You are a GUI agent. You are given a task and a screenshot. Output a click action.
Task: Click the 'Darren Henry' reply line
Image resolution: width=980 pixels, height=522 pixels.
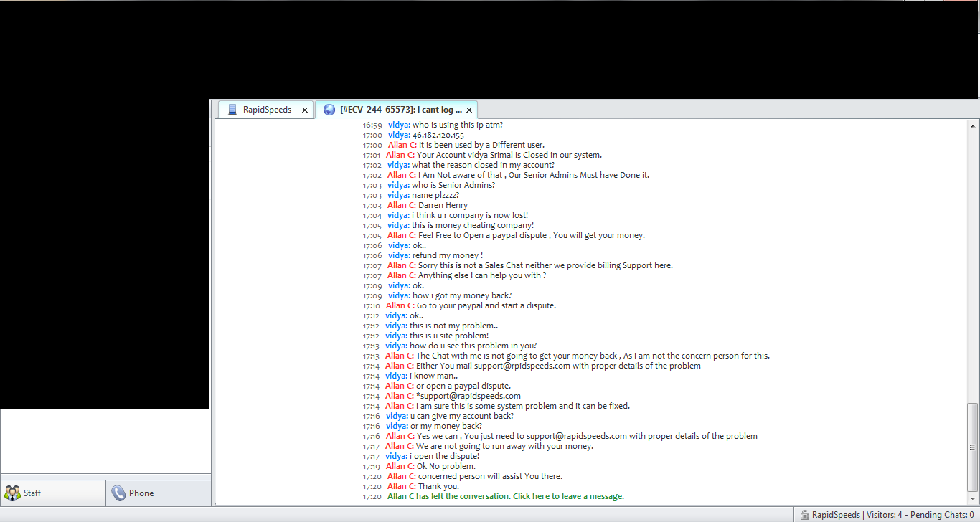443,205
